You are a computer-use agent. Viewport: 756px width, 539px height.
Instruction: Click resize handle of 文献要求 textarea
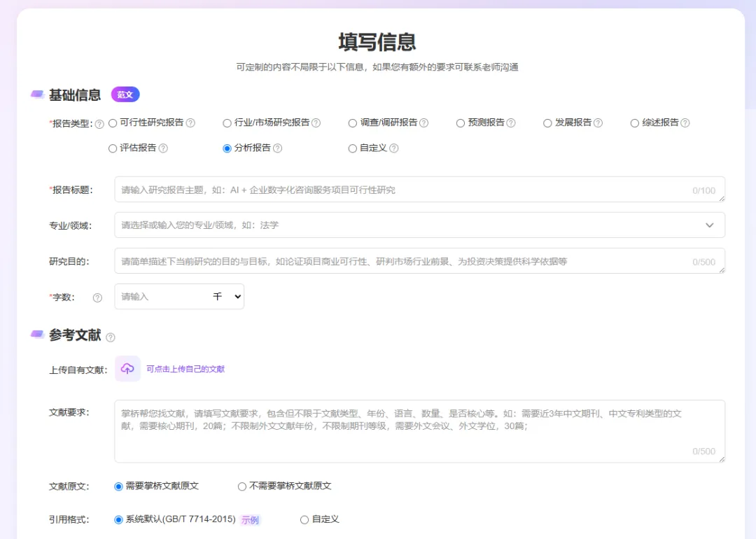click(722, 459)
